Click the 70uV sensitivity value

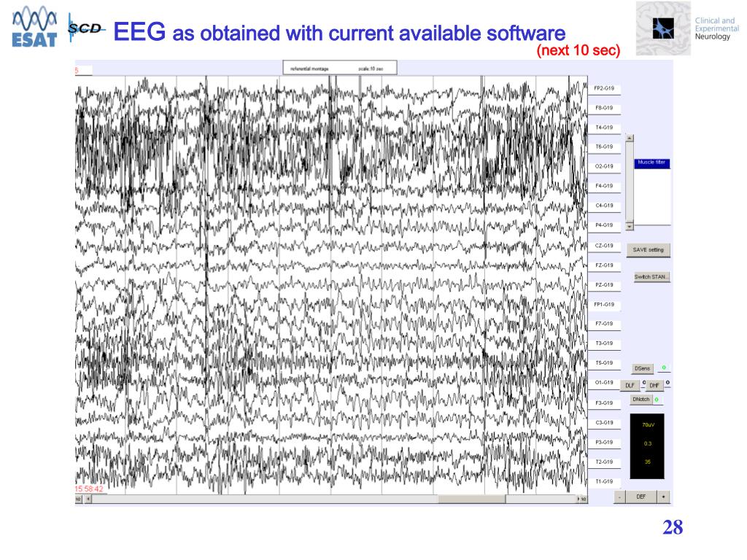pos(648,425)
